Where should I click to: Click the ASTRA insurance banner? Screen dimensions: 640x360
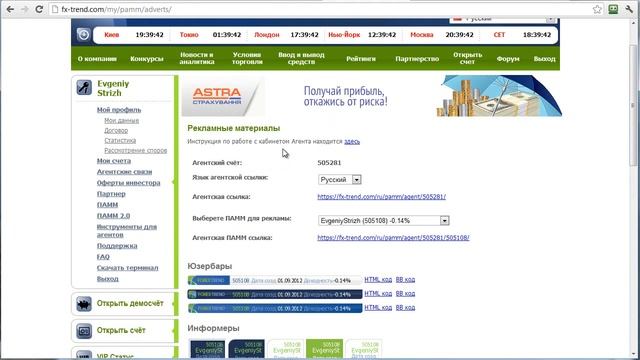[371, 96]
